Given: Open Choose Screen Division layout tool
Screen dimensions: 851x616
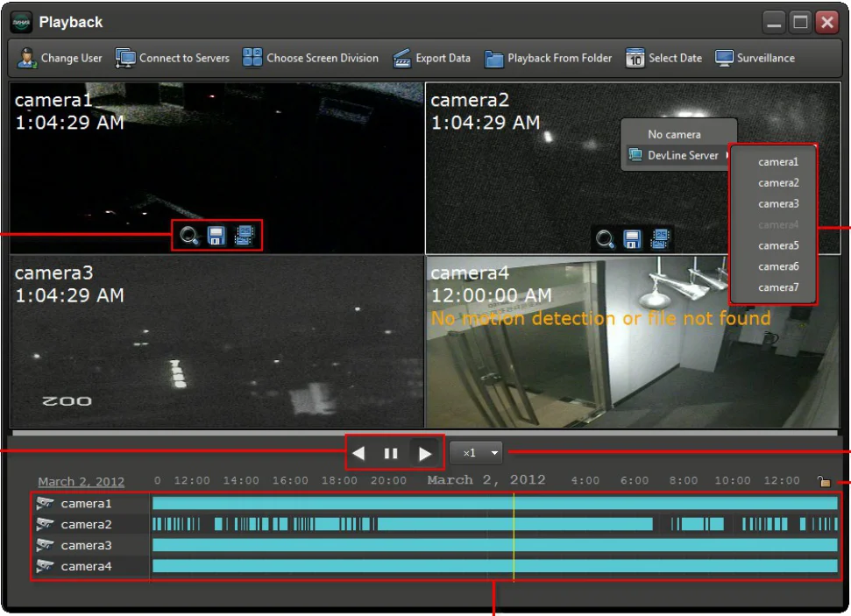Looking at the screenshot, I should point(310,58).
